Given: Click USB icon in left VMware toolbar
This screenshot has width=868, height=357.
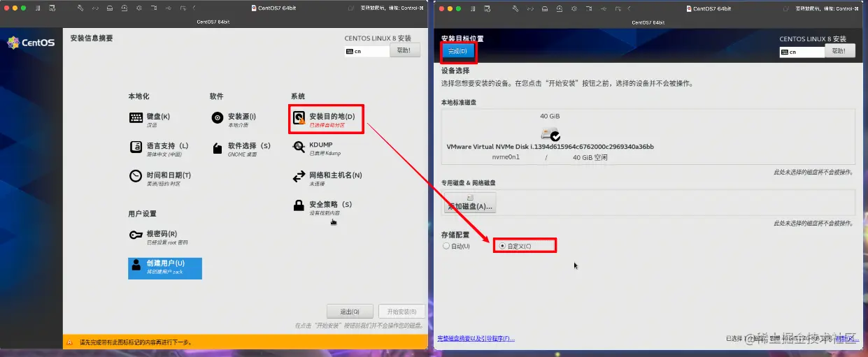Looking at the screenshot, I should [x=169, y=8].
